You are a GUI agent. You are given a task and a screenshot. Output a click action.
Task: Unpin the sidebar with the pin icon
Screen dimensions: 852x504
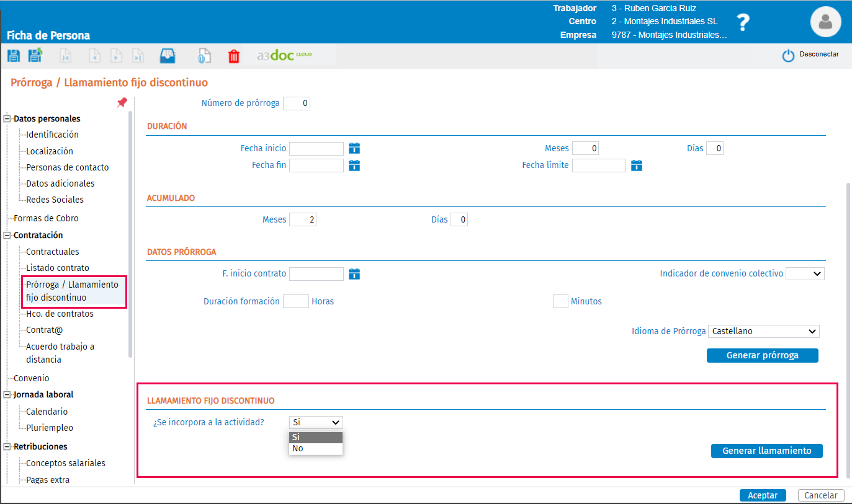(x=122, y=103)
